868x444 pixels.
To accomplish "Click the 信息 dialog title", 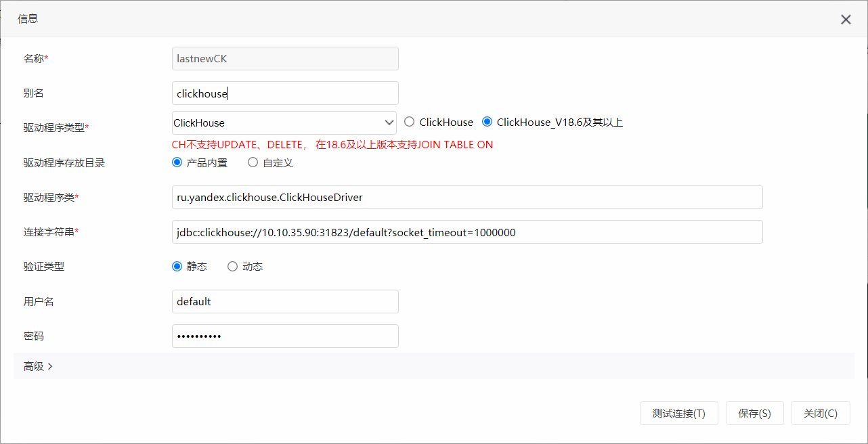I will click(28, 19).
